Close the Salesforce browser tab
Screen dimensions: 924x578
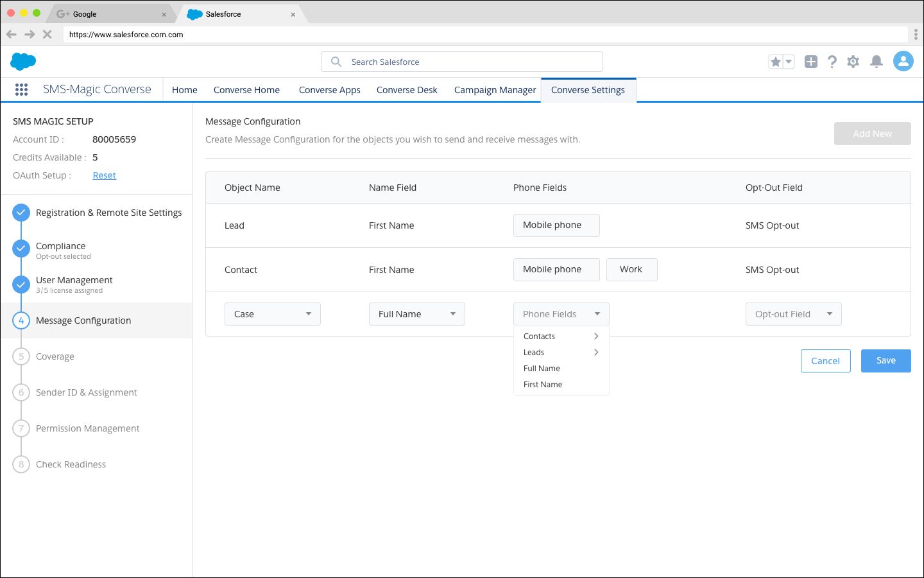(x=293, y=14)
